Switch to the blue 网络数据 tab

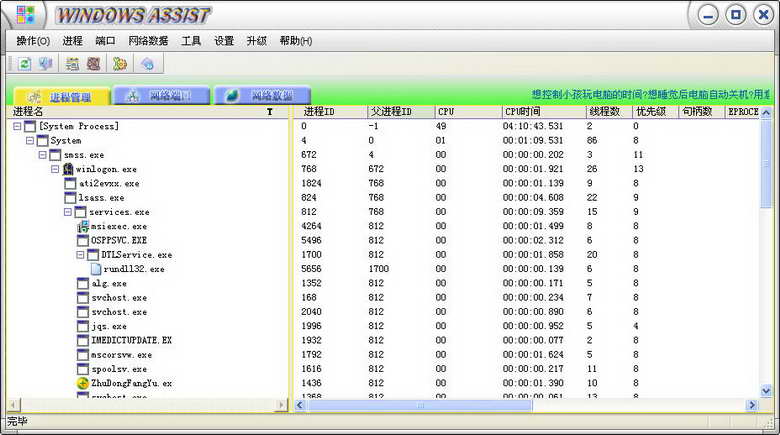point(262,95)
